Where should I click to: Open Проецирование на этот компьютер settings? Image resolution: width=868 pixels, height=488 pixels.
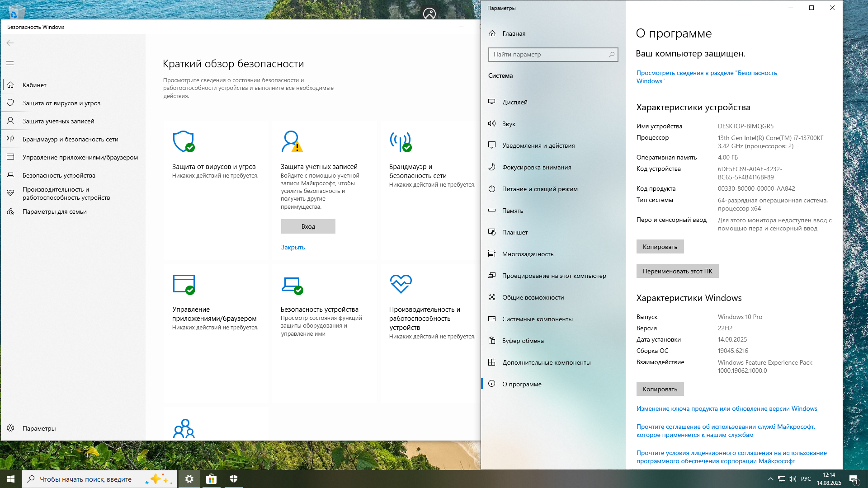(553, 276)
